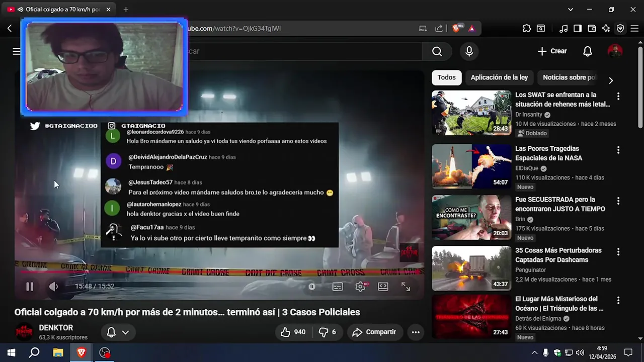The image size is (644, 362).
Task: Pause the video playback
Action: coord(30,287)
